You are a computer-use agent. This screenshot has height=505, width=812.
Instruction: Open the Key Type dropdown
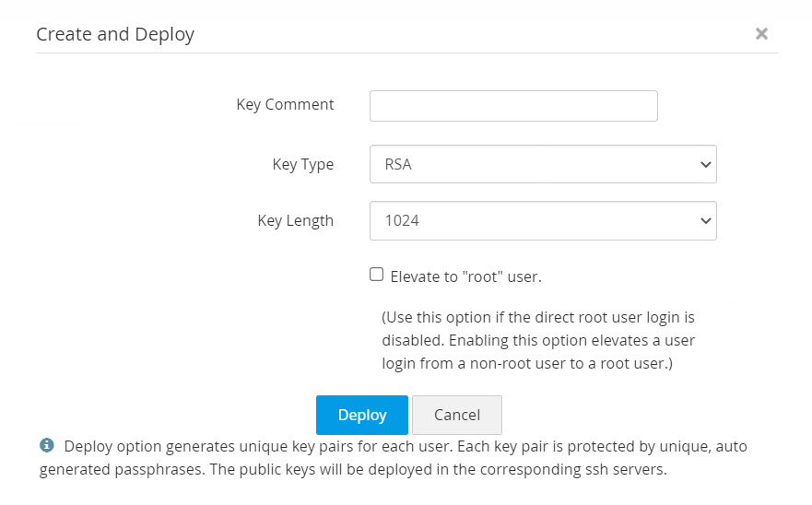click(x=543, y=165)
